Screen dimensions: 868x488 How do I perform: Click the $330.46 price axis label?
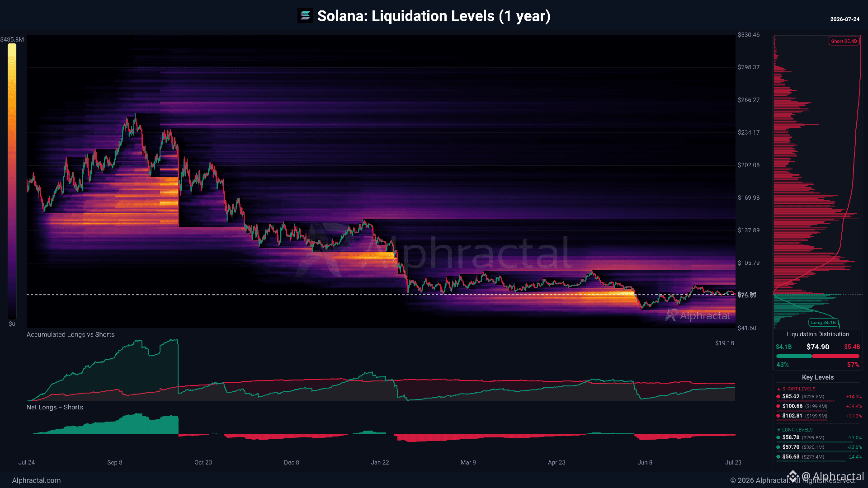tap(749, 35)
